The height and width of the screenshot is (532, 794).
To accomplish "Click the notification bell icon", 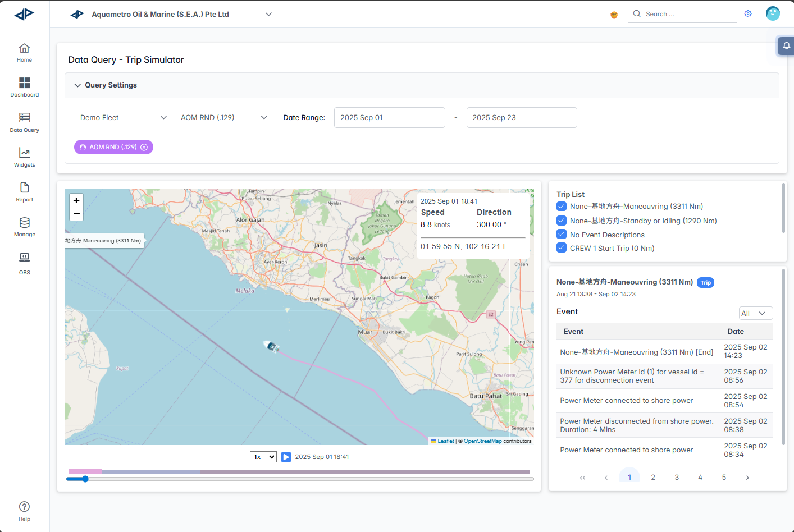I will (x=786, y=46).
